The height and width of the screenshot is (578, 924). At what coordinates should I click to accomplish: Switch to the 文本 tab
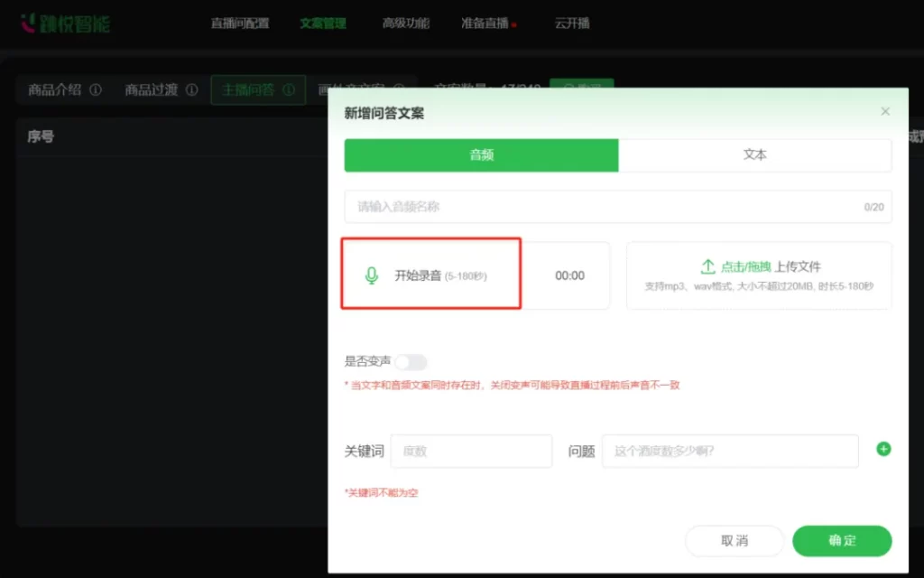755,155
